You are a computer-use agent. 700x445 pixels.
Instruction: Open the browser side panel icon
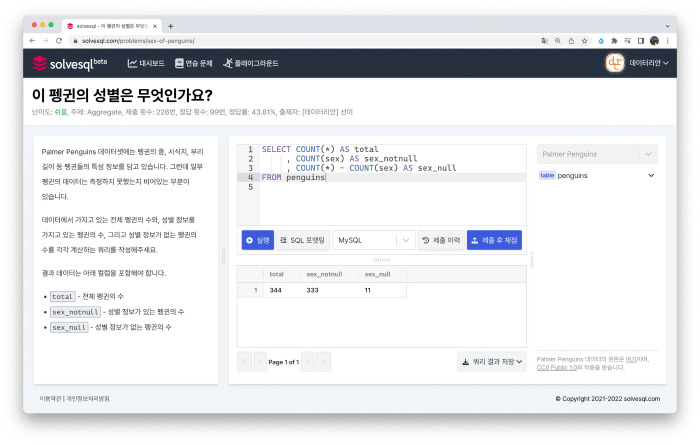[x=641, y=41]
